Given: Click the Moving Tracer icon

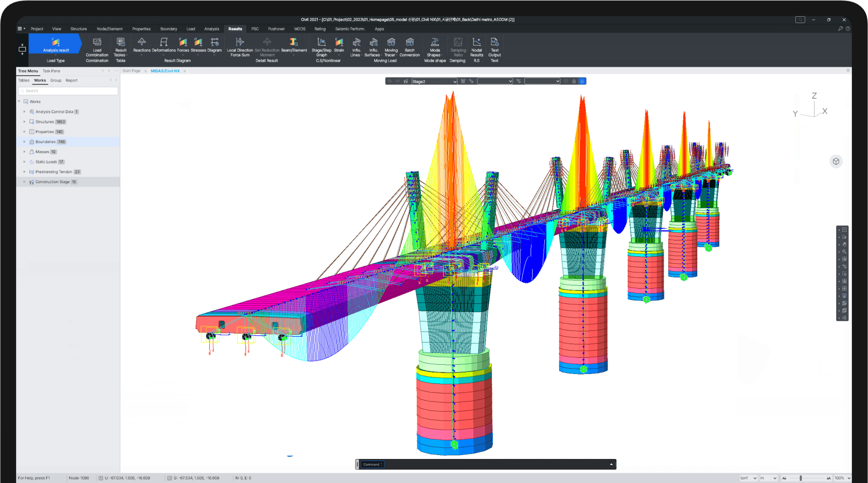Looking at the screenshot, I should [x=391, y=43].
